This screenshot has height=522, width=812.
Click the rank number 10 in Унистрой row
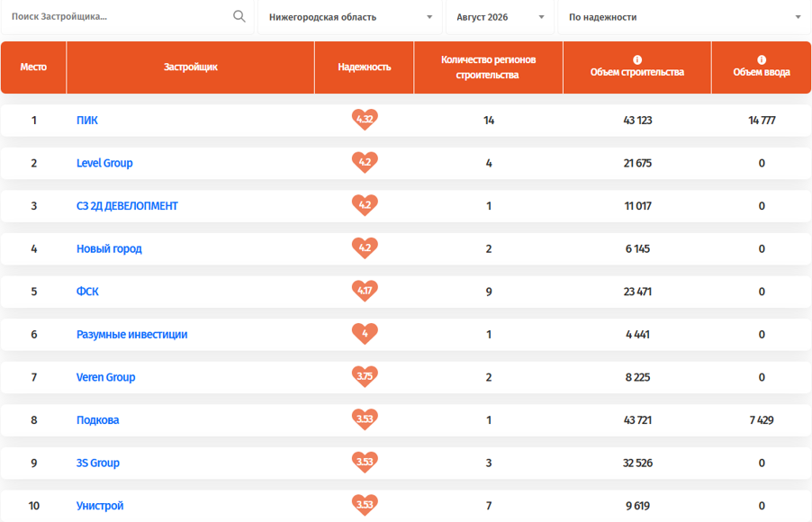(33, 506)
